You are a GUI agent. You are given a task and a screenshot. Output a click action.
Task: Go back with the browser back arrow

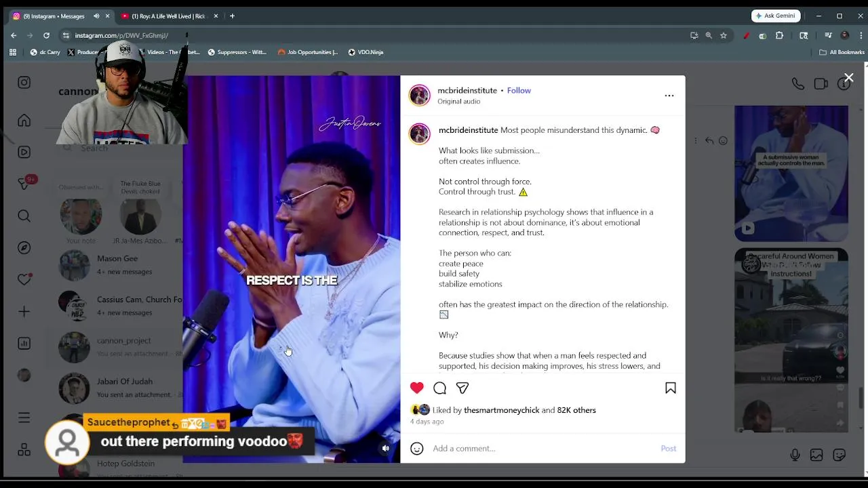click(14, 35)
